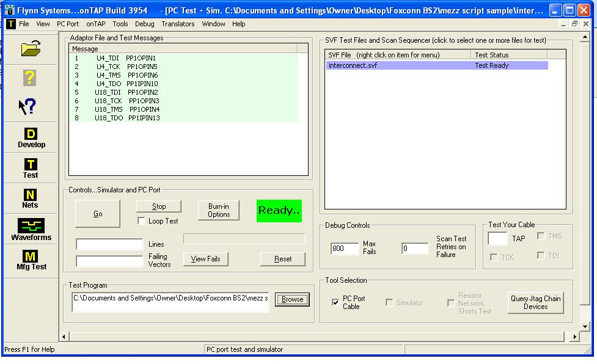Image resolution: width=597 pixels, height=364 pixels.
Task: Select message row U4_TMS PP1OPIN6
Action: coord(183,75)
